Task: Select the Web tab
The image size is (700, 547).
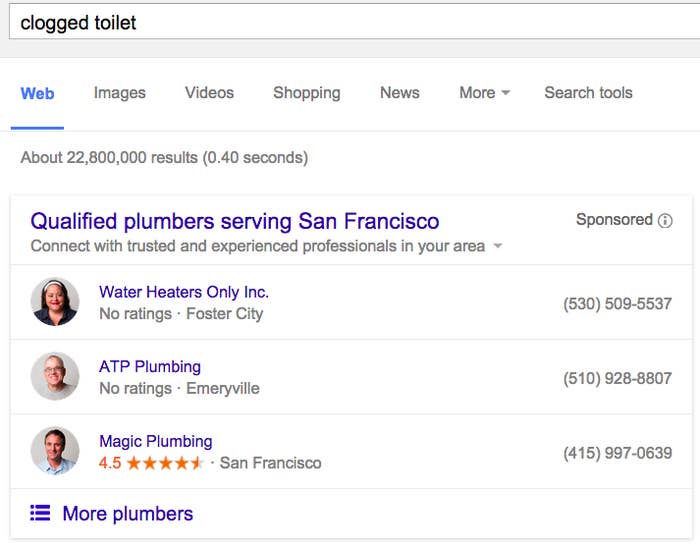Action: coord(38,94)
